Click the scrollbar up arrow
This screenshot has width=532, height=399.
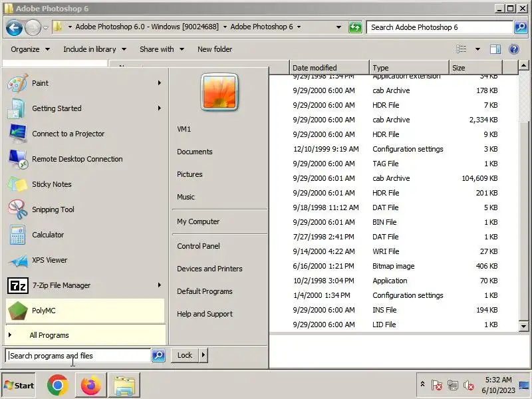pos(523,65)
